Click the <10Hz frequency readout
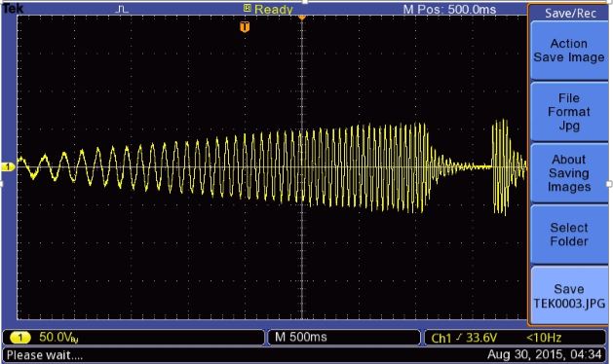Screen dimensions: 613x364 coord(544,338)
